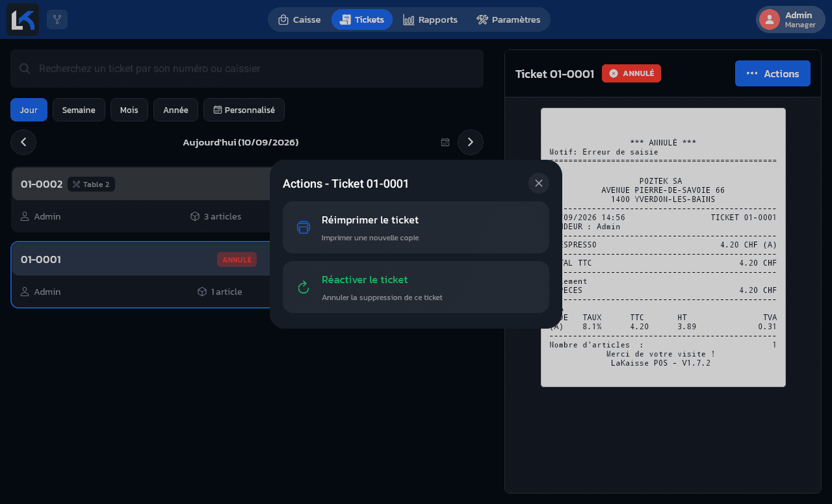The image size is (832, 504).
Task: Click the printer icon in the dialog
Action: [304, 227]
